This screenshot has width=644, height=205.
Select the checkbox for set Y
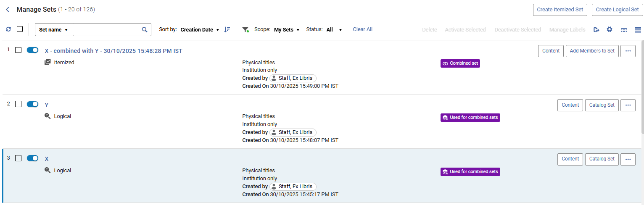[x=18, y=104]
